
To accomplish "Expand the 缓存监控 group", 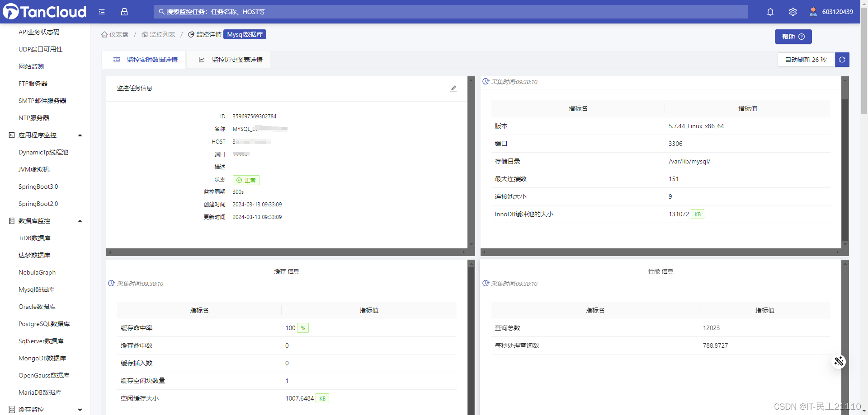I will (80, 410).
